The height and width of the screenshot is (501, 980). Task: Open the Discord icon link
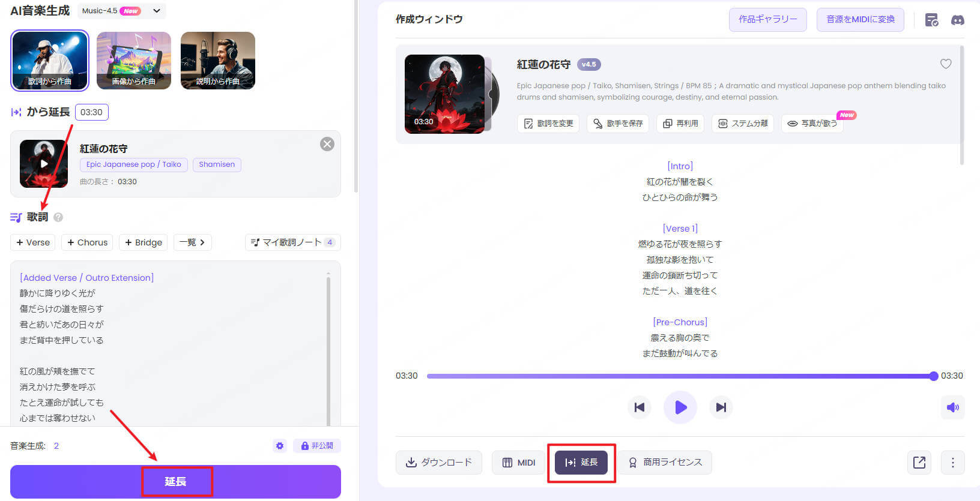pos(958,20)
